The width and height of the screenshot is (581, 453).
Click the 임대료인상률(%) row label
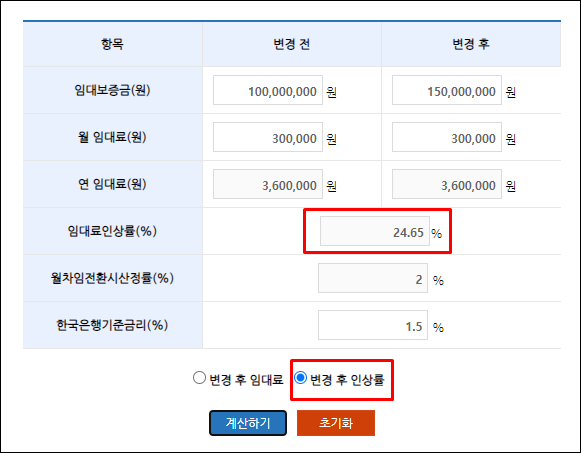(112, 231)
